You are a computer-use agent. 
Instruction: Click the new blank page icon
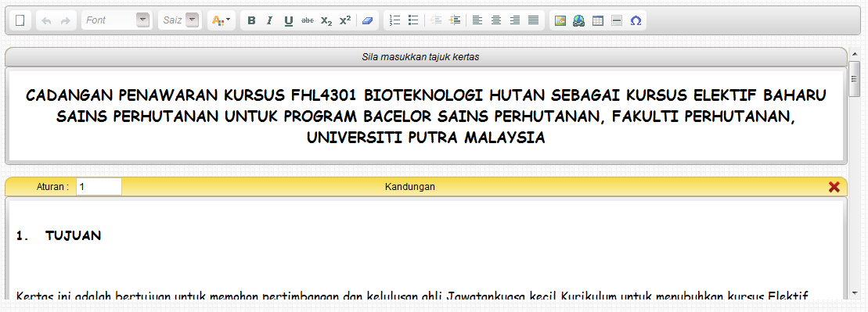20,20
